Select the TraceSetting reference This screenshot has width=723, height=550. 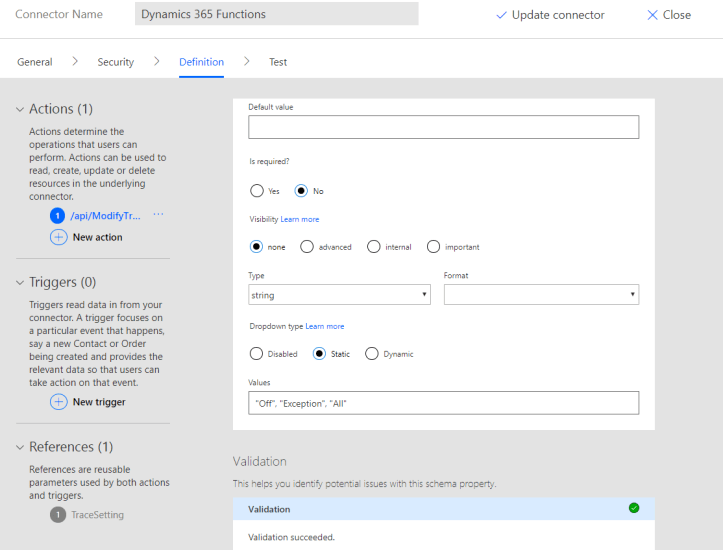97,515
